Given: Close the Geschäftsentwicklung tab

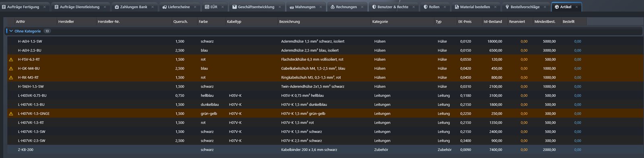Looking at the screenshot, I should (280, 7).
